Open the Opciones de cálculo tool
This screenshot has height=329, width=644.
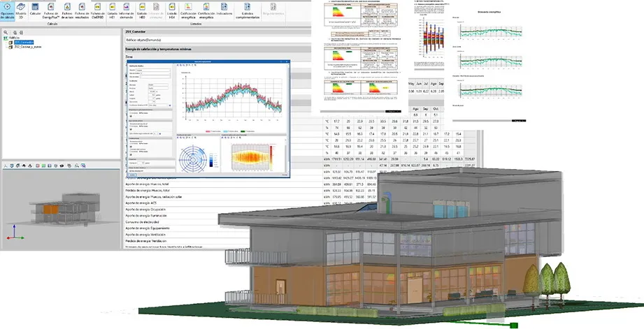pyautogui.click(x=9, y=13)
